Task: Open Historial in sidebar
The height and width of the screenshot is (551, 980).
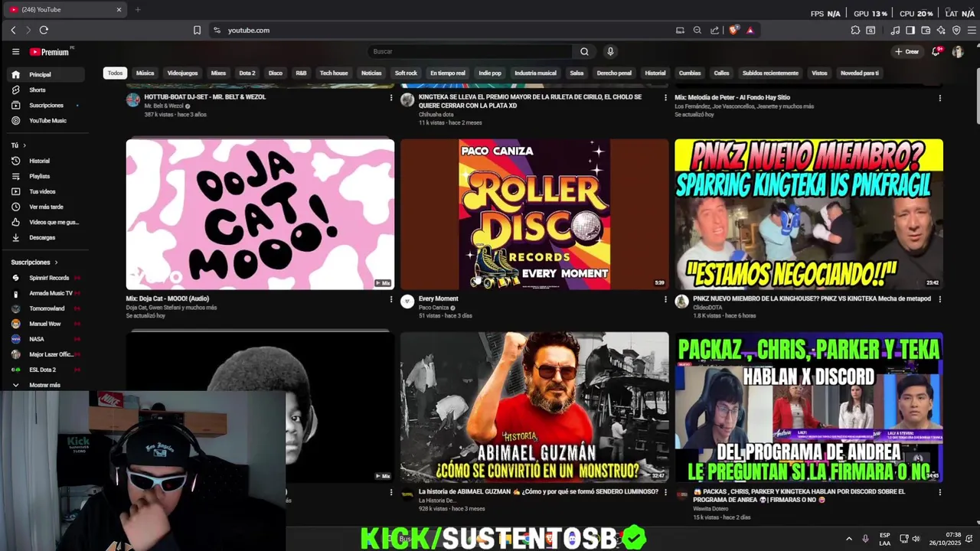Action: tap(44, 161)
